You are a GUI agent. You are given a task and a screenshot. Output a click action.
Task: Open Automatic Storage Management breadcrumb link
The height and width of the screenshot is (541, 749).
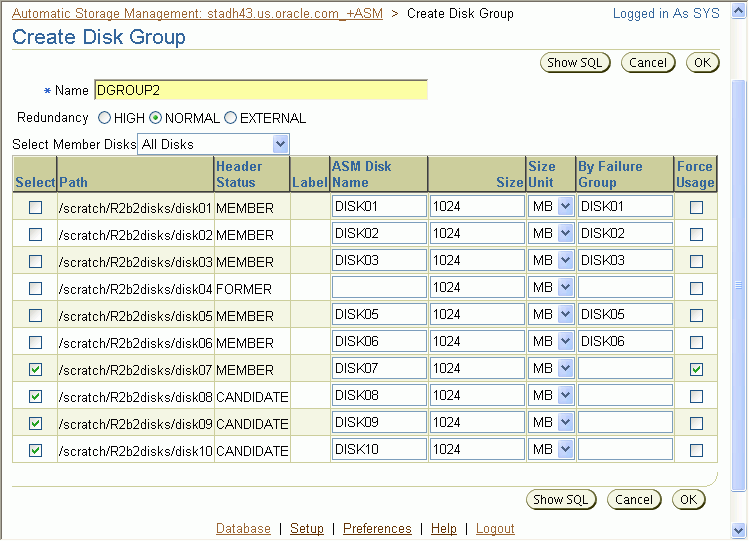[197, 13]
